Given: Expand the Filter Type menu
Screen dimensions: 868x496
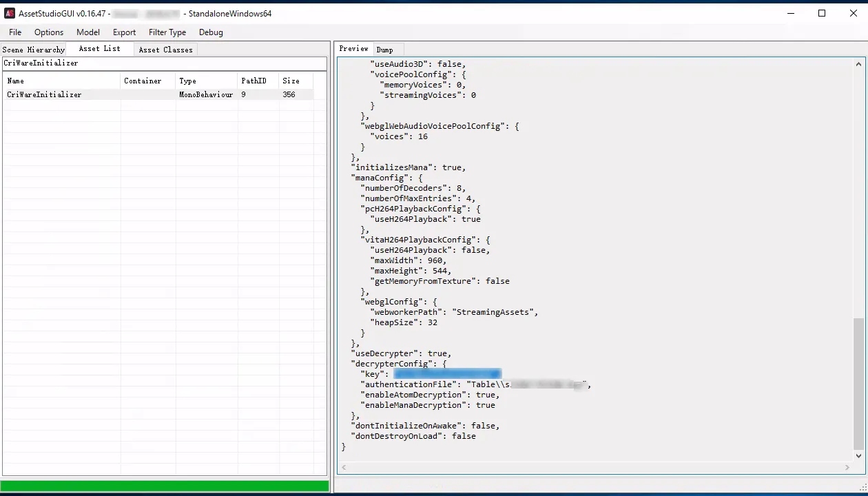Looking at the screenshot, I should 167,32.
